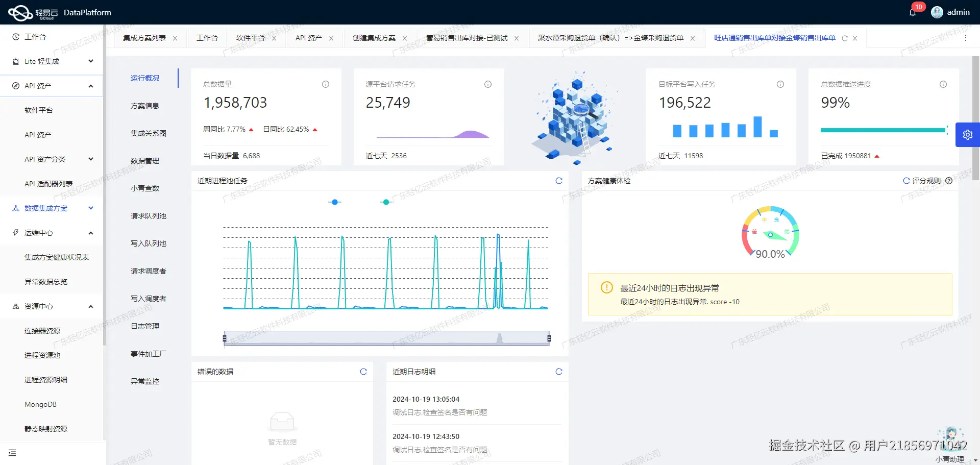Viewport: 980px width, 465px height.
Task: Refresh the 错误的数据 panel
Action: tap(363, 372)
